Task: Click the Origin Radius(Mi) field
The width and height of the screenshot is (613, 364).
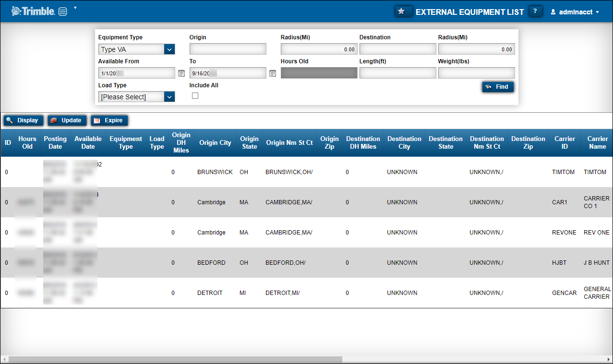Action: click(x=319, y=49)
